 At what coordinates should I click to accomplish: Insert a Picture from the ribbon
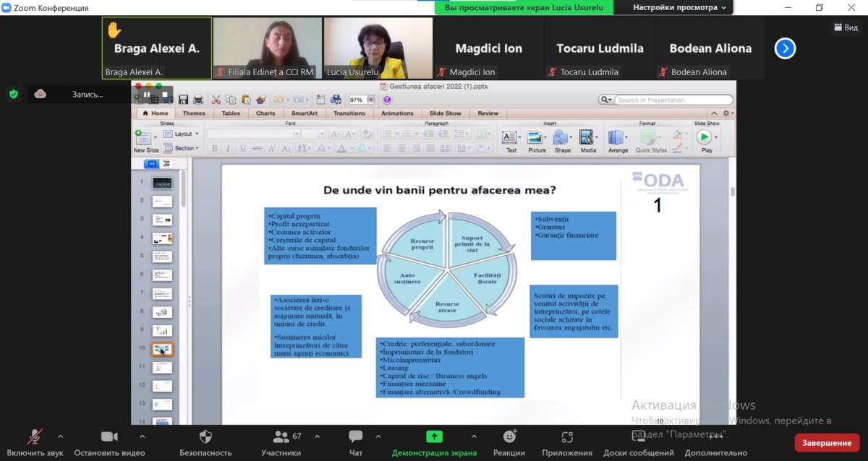click(537, 142)
